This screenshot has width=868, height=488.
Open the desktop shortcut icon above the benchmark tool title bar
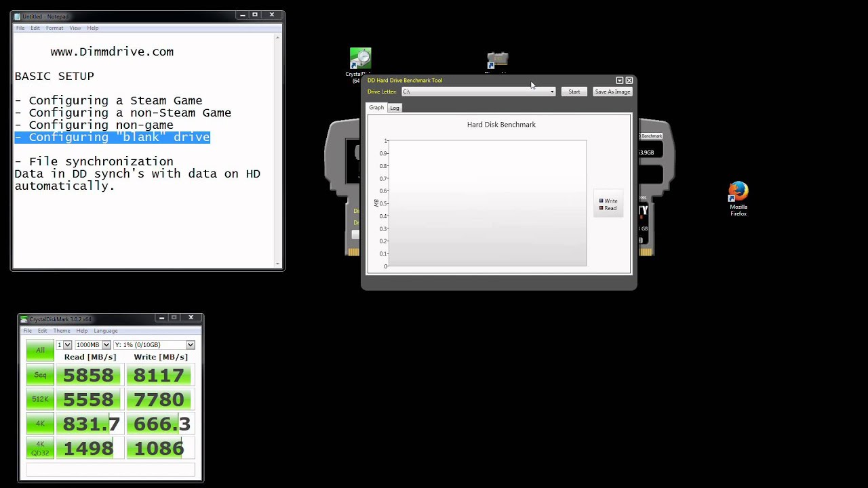pyautogui.click(x=498, y=60)
